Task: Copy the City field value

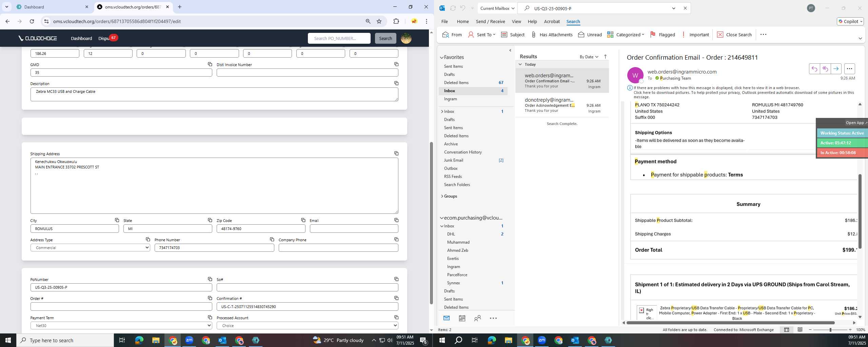Action: (x=117, y=220)
